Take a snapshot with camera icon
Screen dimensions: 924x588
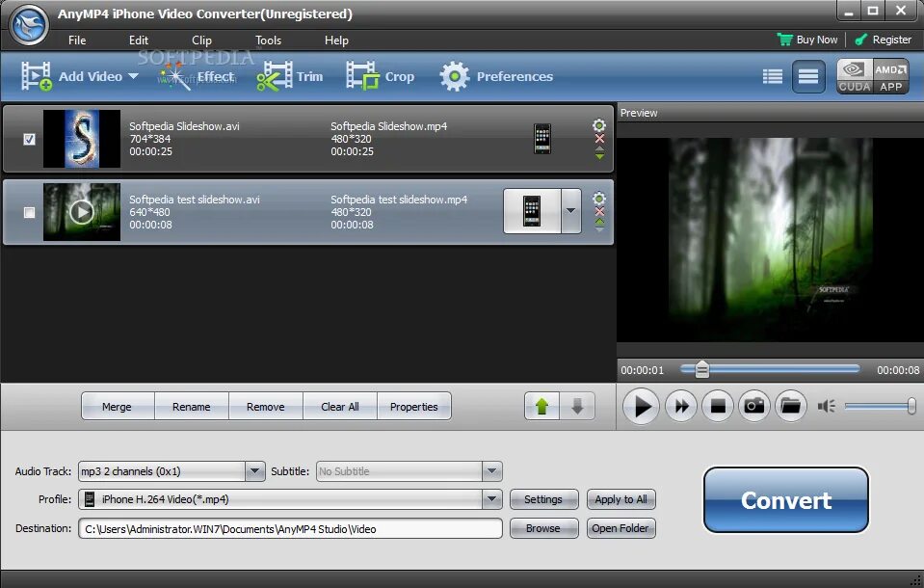[754, 407]
